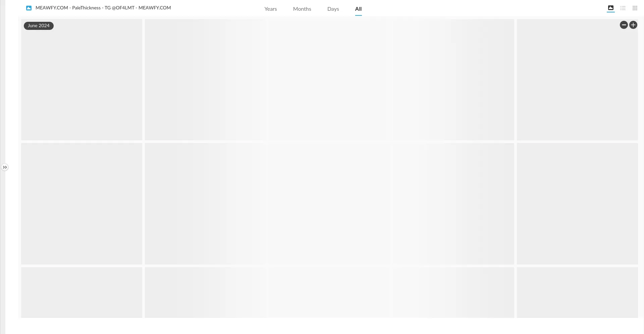Screen dimensions: 644x334
Task: Switch to the grid view icon
Action: [635, 8]
